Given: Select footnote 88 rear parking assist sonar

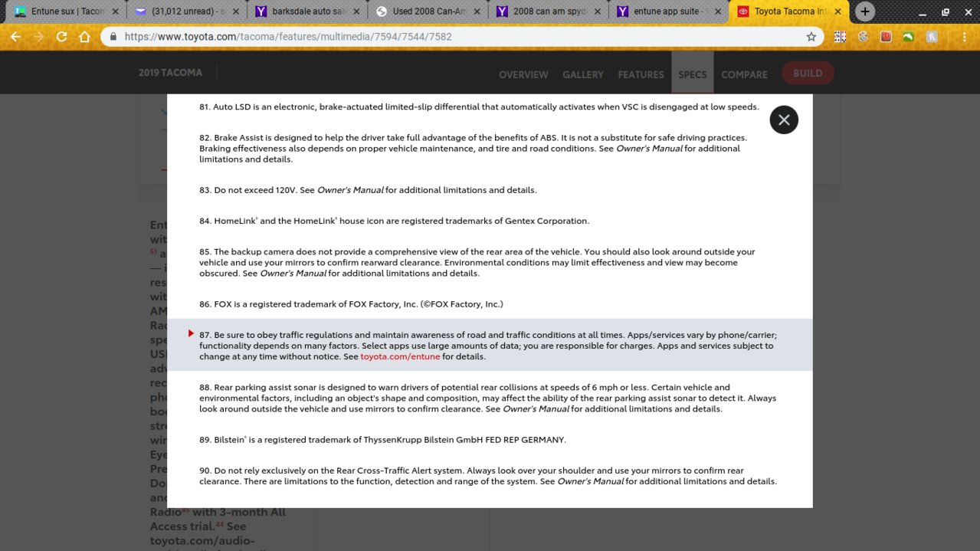Looking at the screenshot, I should tap(487, 398).
